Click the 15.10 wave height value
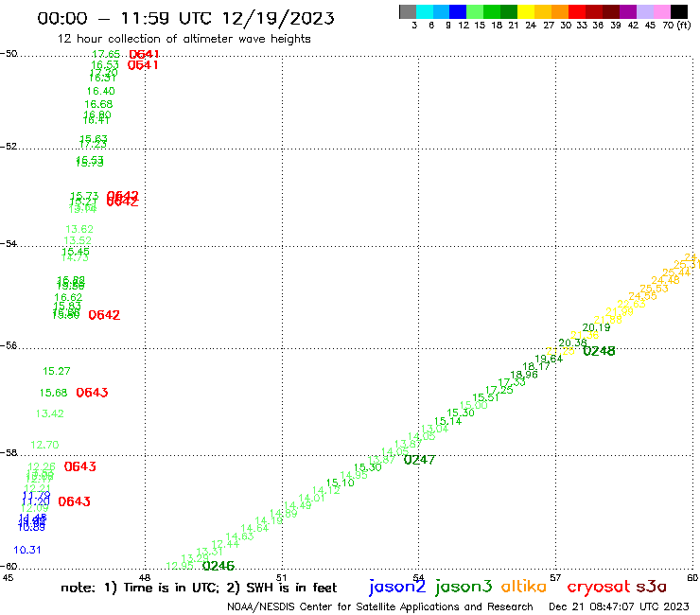The image size is (700, 615). (x=341, y=483)
